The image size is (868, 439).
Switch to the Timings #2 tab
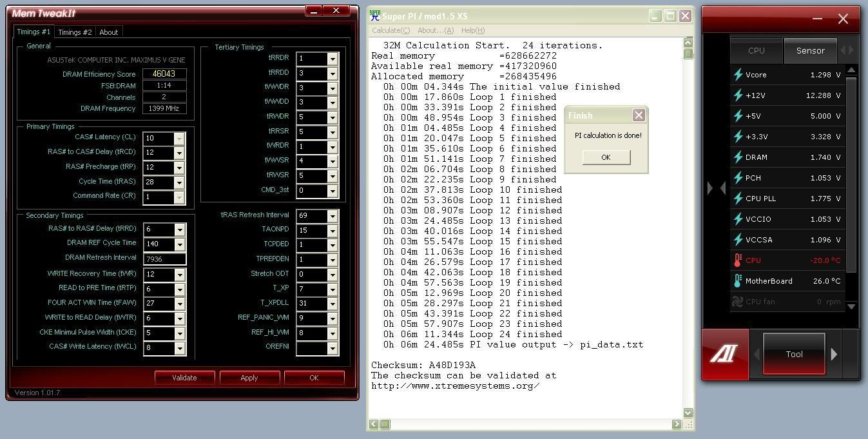coord(75,32)
